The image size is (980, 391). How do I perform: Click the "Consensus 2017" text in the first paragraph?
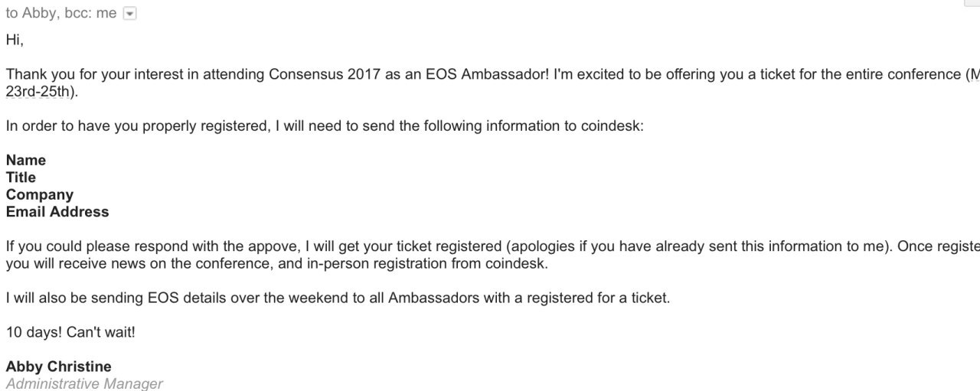[x=317, y=75]
